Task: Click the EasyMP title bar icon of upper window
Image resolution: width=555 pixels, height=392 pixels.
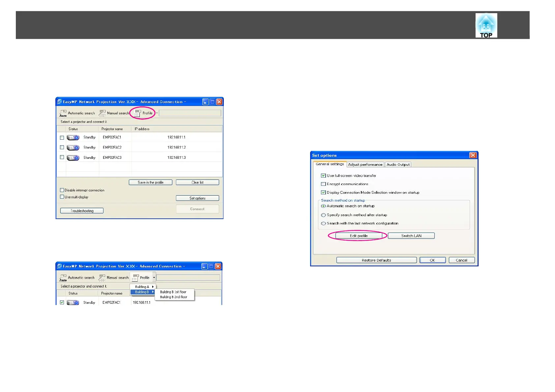Action: [59, 101]
